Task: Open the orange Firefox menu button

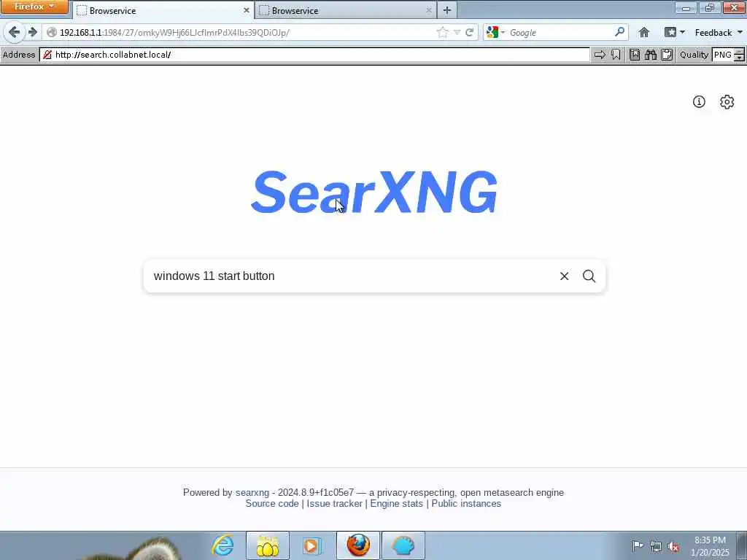Action: [34, 7]
